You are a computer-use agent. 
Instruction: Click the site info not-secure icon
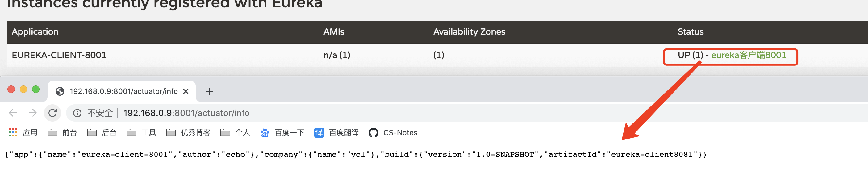click(77, 113)
